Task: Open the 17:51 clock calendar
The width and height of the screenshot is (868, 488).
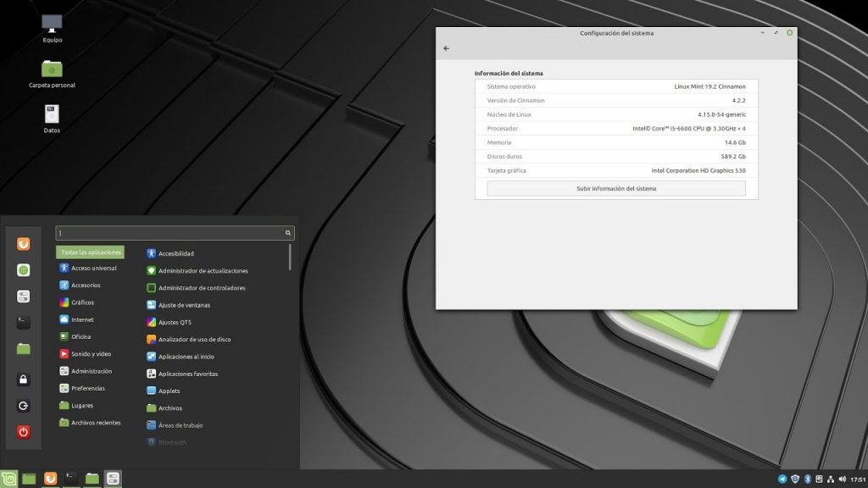Action: point(858,480)
